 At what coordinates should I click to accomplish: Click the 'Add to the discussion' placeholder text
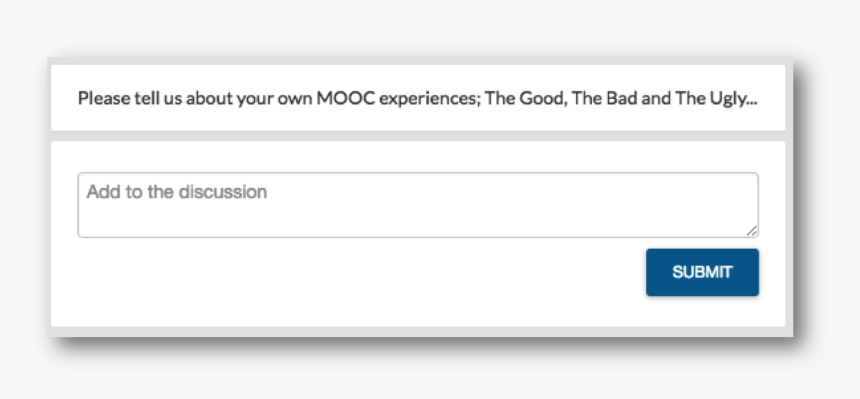pos(177,192)
